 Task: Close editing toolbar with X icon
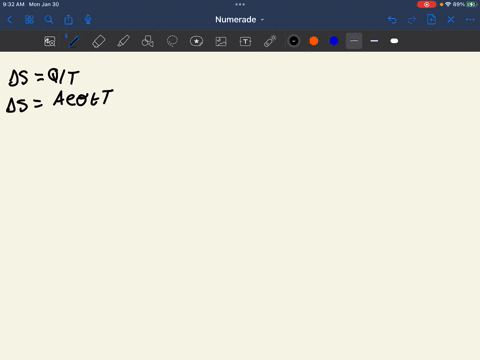click(451, 20)
